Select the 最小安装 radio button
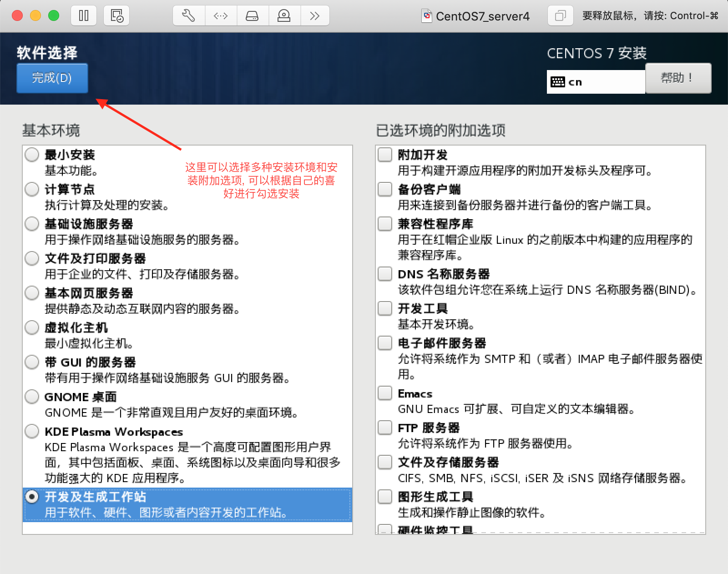 click(32, 155)
